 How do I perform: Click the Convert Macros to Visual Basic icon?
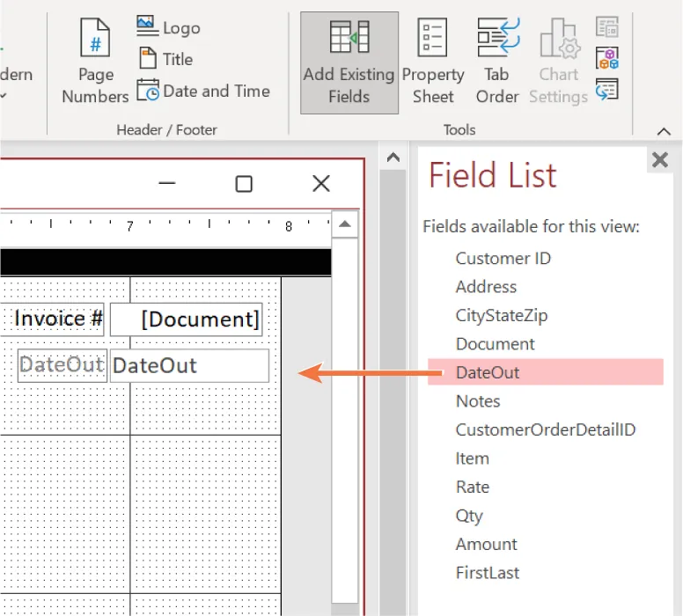tap(607, 89)
